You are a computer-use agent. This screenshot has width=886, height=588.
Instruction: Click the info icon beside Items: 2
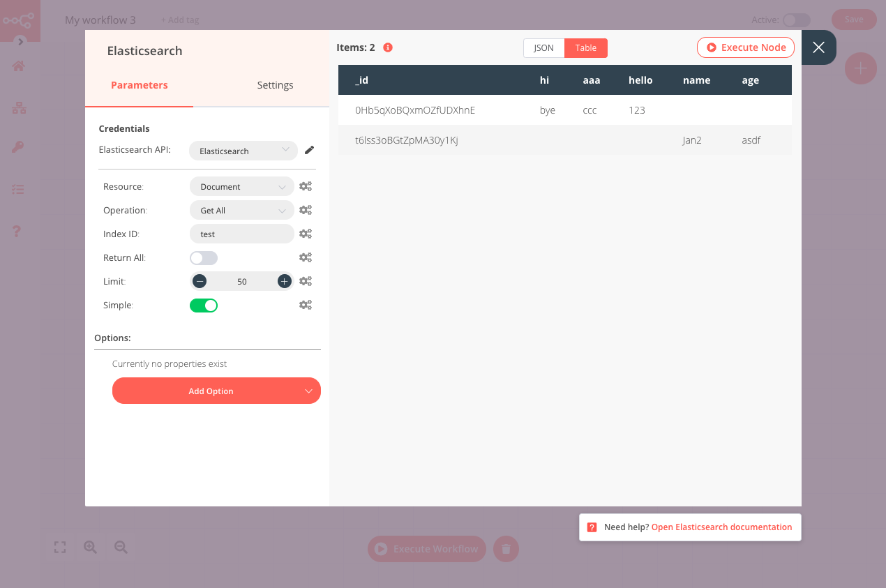pos(388,47)
